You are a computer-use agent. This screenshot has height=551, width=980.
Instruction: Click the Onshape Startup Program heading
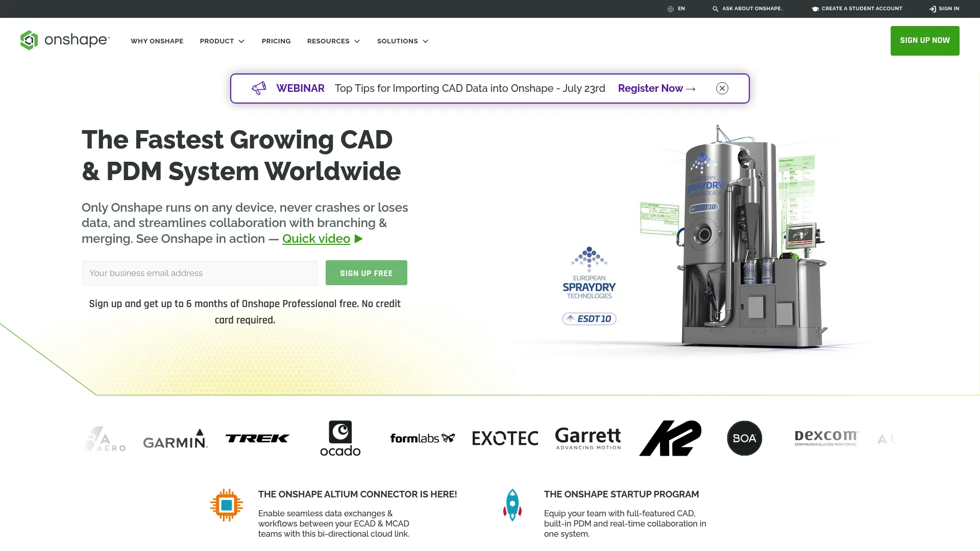621,494
